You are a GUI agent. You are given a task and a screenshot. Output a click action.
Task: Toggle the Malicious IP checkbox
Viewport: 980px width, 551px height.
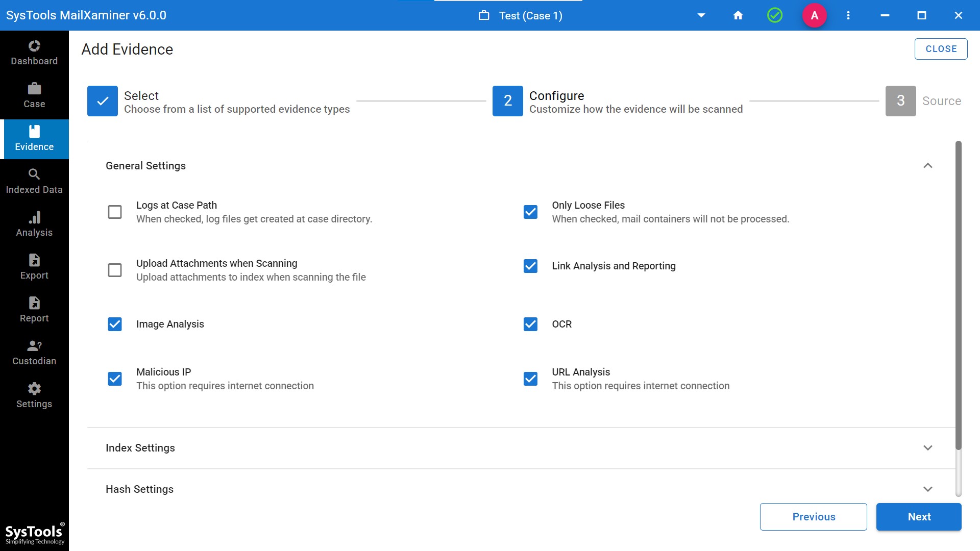[115, 379]
